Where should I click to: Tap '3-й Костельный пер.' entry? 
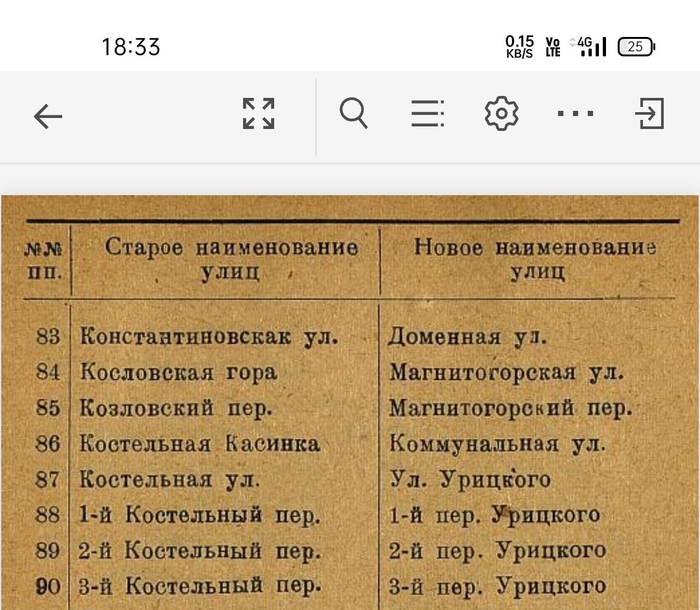[200, 585]
